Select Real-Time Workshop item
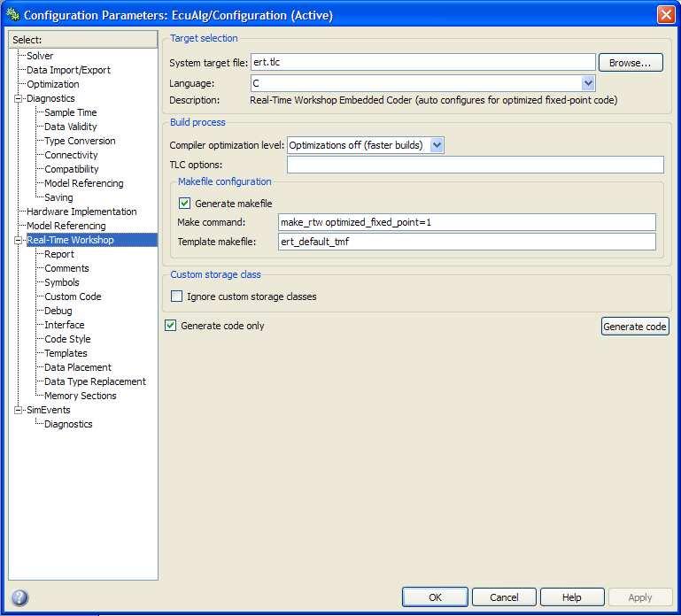This screenshot has height=616, width=681. click(70, 240)
